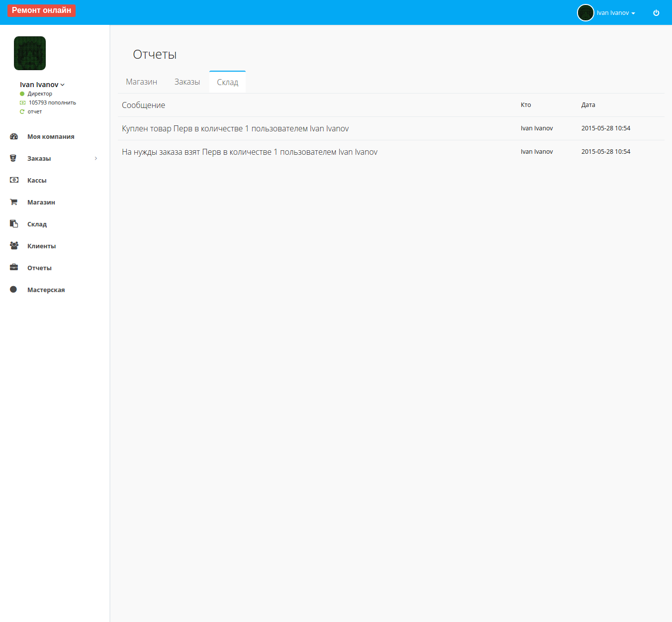
Task: Select the Склад reports tab
Action: (x=227, y=82)
